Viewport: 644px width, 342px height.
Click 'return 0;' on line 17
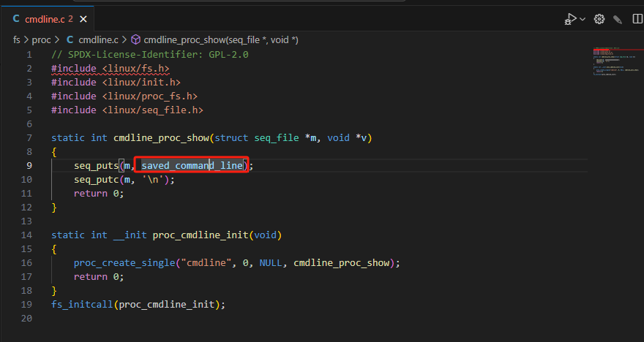tap(99, 277)
